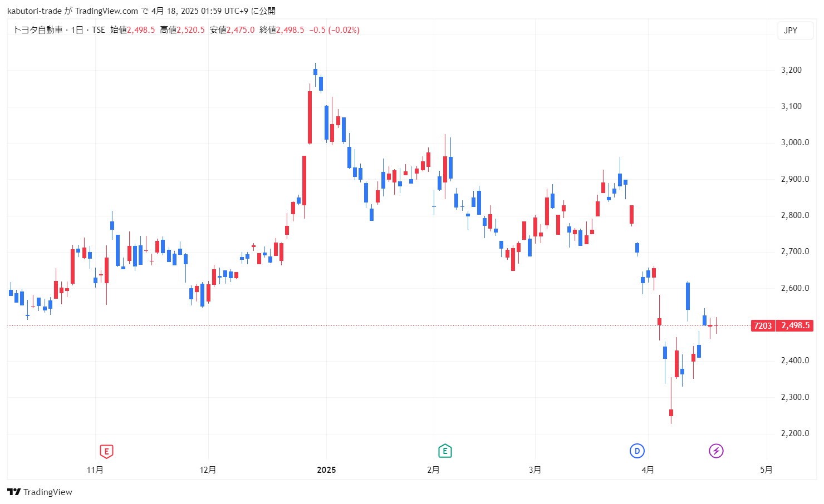This screenshot has height=504, width=824.
Task: Click the -0.5 (-0.02%) change value
Action: [335, 30]
